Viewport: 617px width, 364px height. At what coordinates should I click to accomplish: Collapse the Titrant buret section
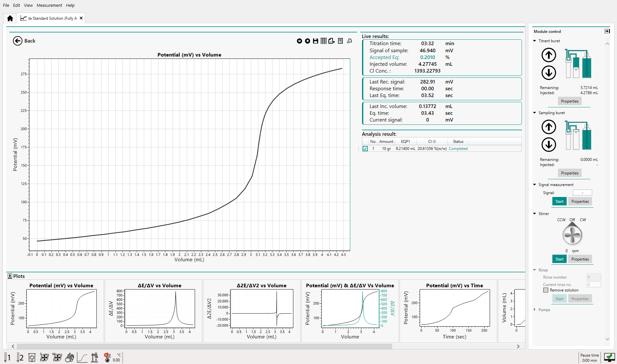coord(534,41)
